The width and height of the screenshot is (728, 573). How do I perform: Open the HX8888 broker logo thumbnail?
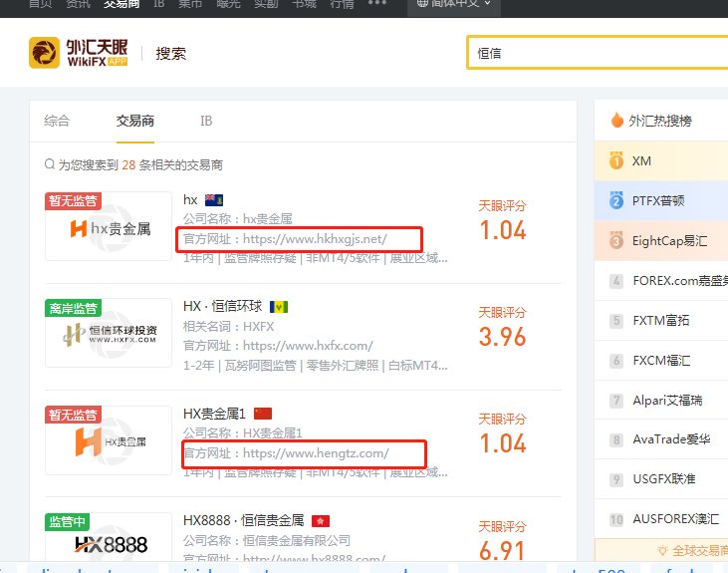tap(109, 537)
